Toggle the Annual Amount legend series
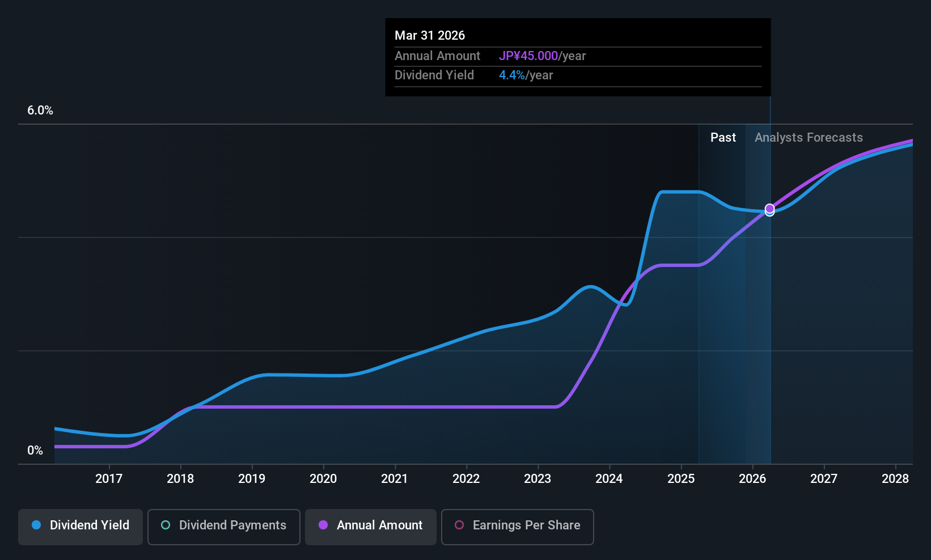The width and height of the screenshot is (931, 560). [x=371, y=525]
